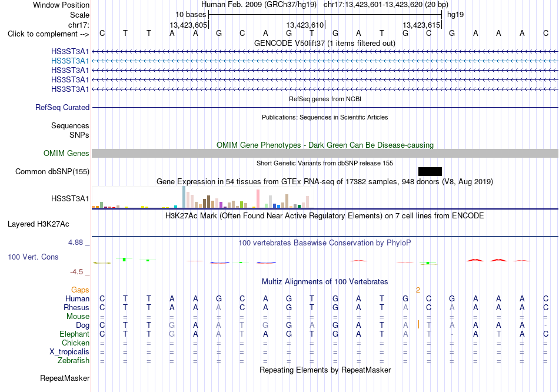The image size is (559, 392).
Task: Select the Human alignment row label
Action: tap(77, 299)
